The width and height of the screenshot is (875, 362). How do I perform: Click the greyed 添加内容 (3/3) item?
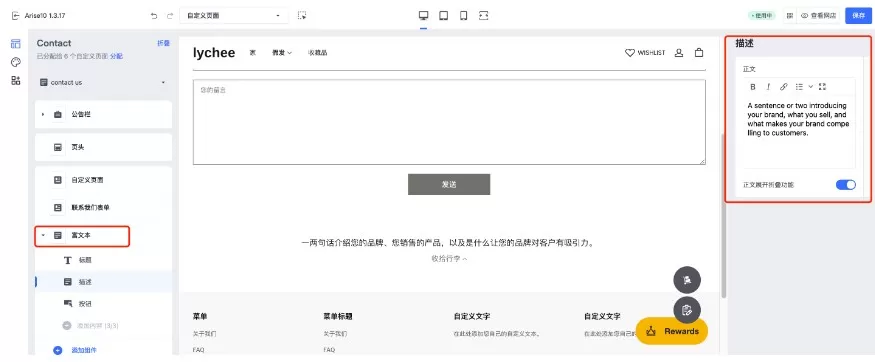tap(90, 326)
